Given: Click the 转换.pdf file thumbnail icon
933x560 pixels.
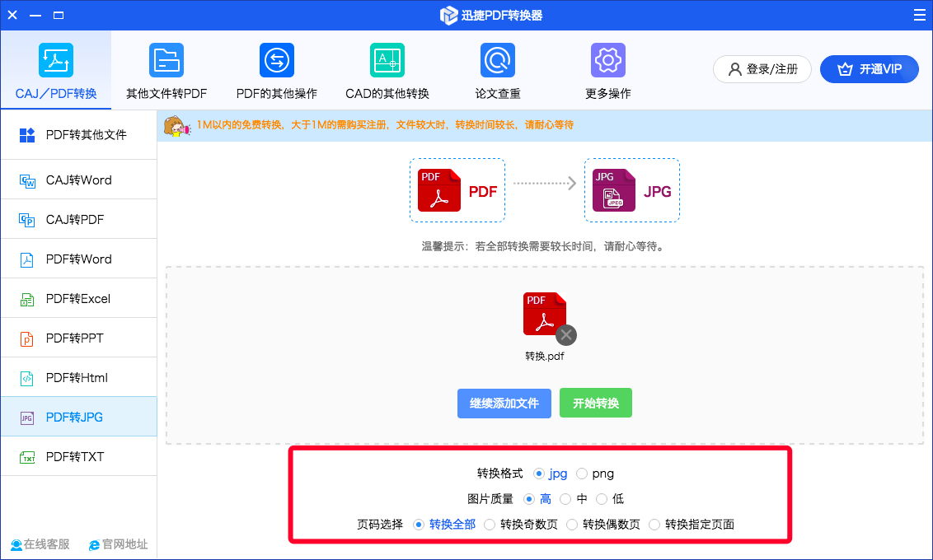Looking at the screenshot, I should pyautogui.click(x=544, y=313).
